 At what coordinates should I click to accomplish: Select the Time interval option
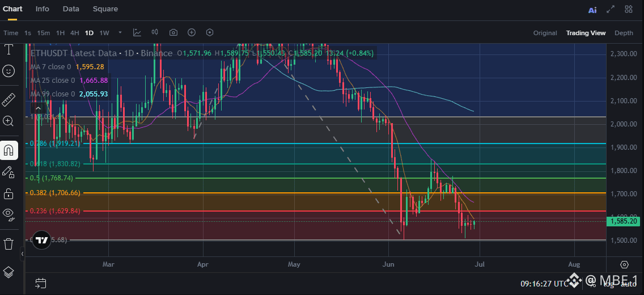pos(11,33)
